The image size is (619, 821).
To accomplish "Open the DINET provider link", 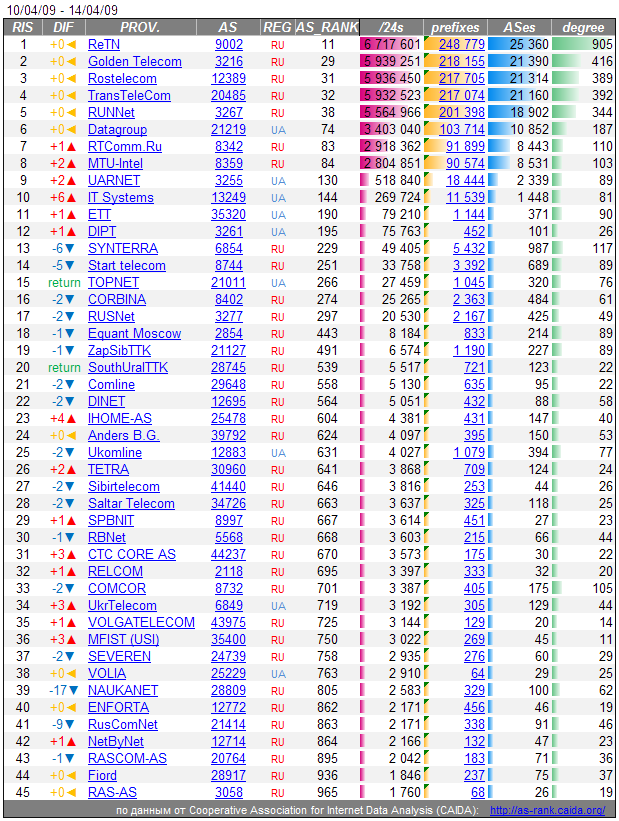I will click(x=106, y=402).
